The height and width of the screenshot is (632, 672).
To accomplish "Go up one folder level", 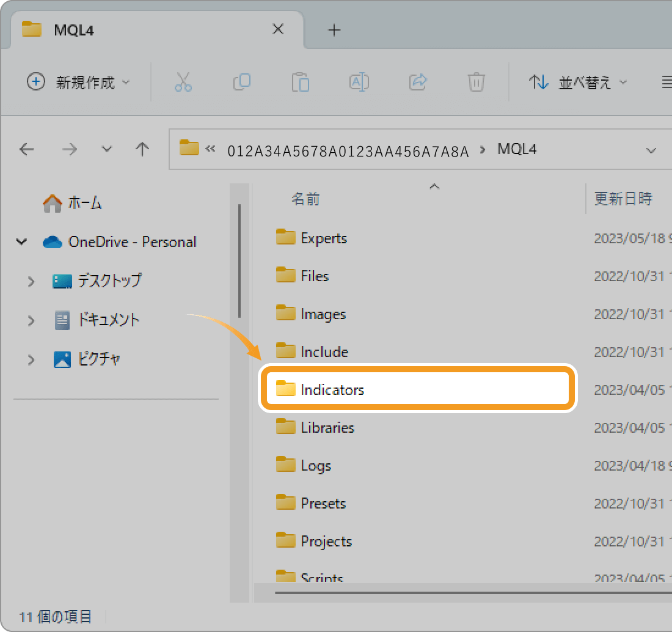I will tap(142, 149).
